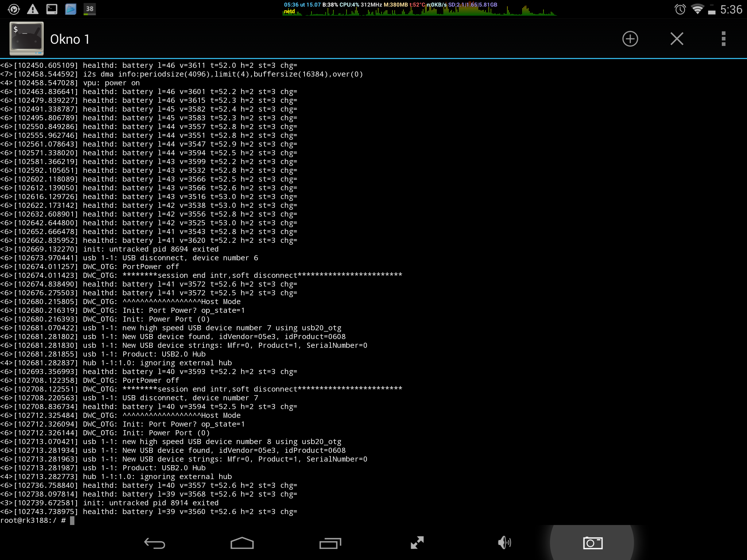Tap the i2s dma info log line
Screen dimensions: 747x560
point(182,74)
